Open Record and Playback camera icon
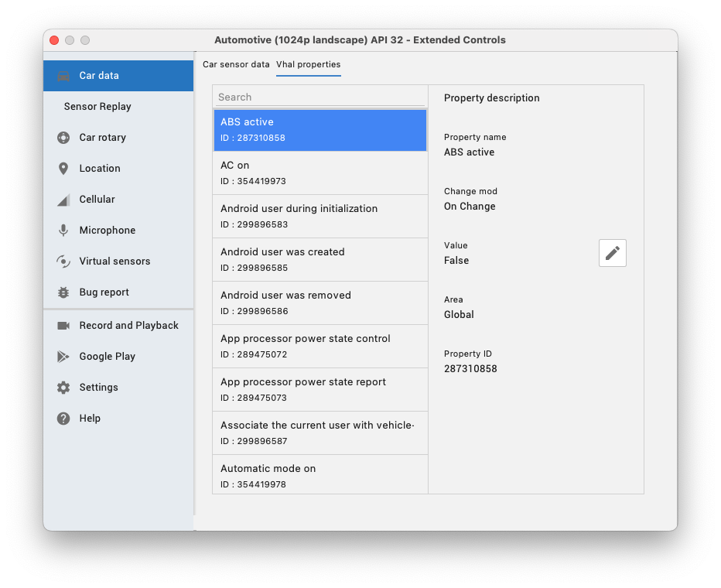The image size is (721, 588). click(63, 326)
